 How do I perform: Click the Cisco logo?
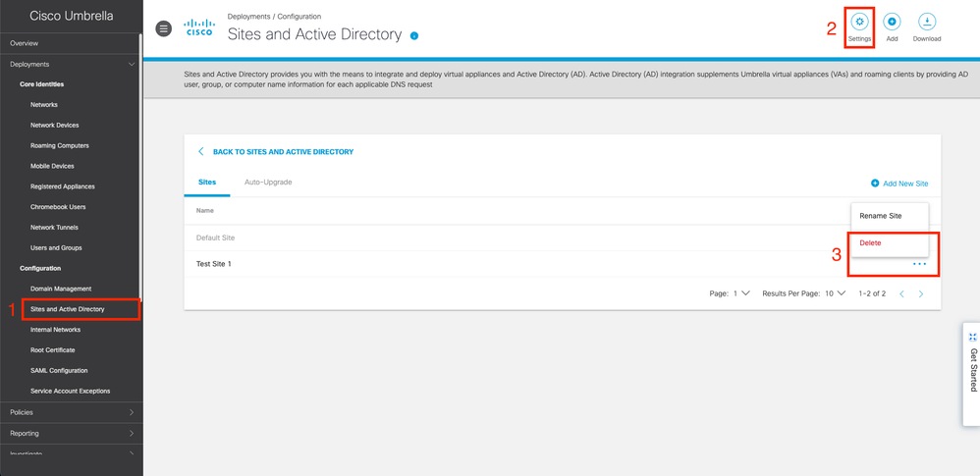pos(200,27)
